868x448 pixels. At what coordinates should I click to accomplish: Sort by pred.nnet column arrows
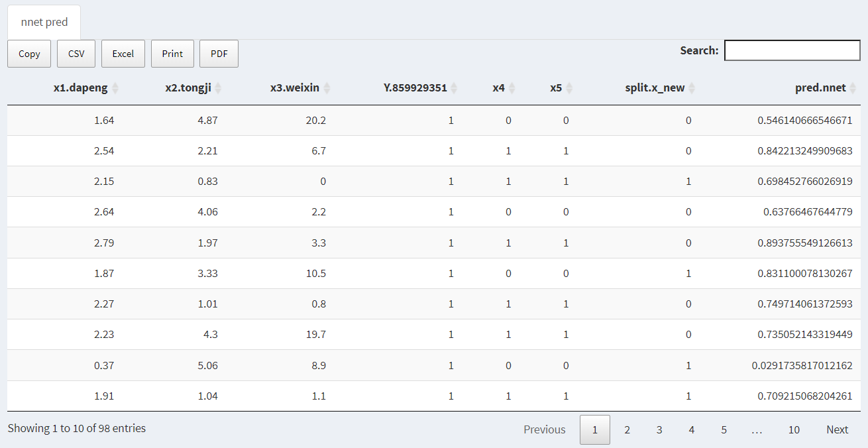tap(853, 88)
